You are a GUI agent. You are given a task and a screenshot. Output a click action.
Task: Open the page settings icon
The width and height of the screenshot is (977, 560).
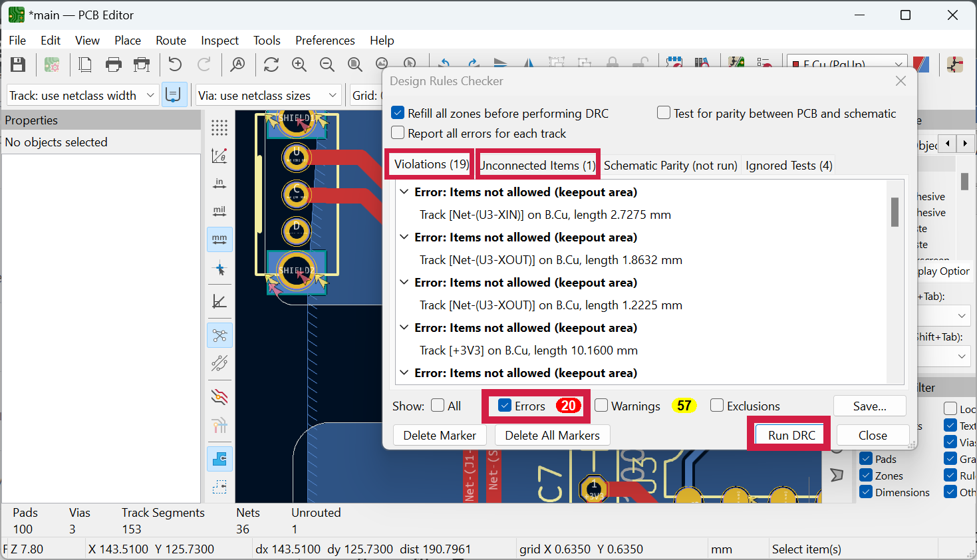[x=85, y=65]
